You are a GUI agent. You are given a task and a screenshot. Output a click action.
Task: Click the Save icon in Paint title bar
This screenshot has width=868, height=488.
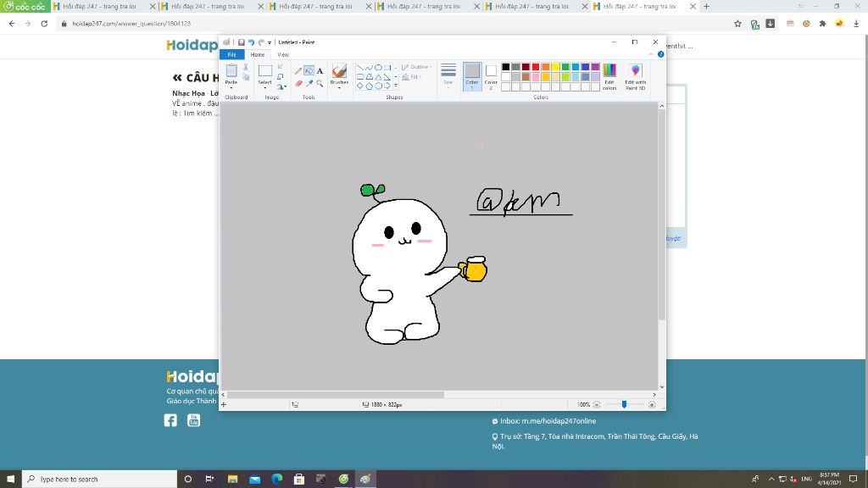(x=242, y=42)
